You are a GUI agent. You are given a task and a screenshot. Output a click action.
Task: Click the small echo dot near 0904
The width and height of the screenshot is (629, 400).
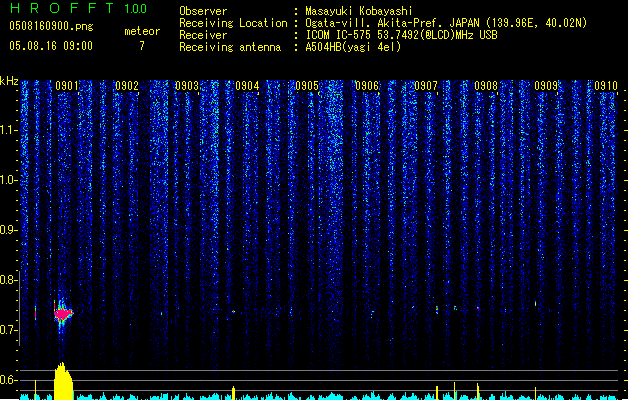click(233, 311)
